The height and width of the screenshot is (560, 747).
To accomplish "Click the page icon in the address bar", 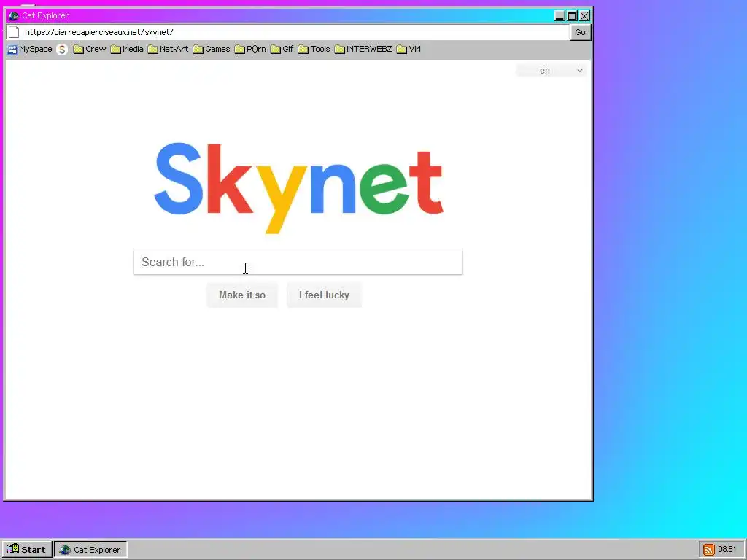I will [15, 32].
